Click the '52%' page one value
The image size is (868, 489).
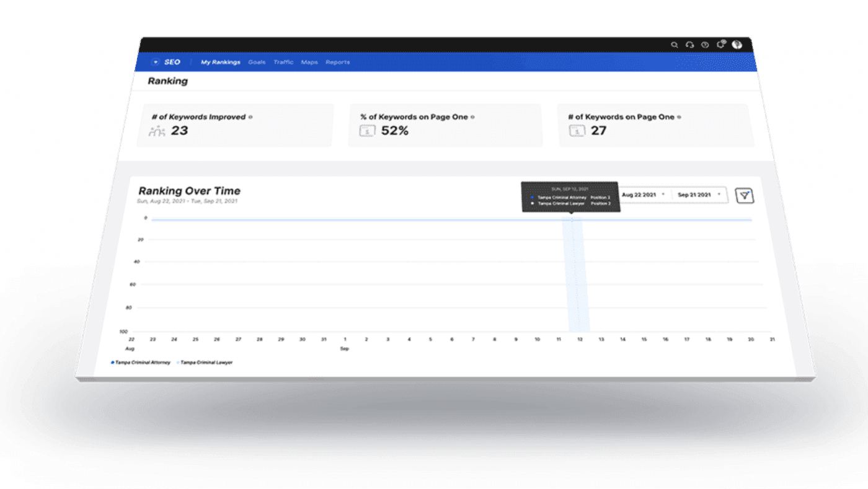394,131
